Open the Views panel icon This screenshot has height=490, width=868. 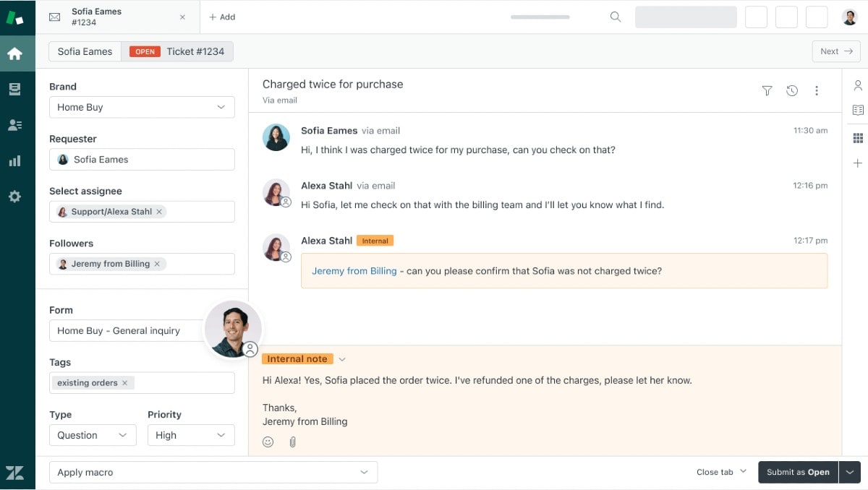(x=17, y=89)
